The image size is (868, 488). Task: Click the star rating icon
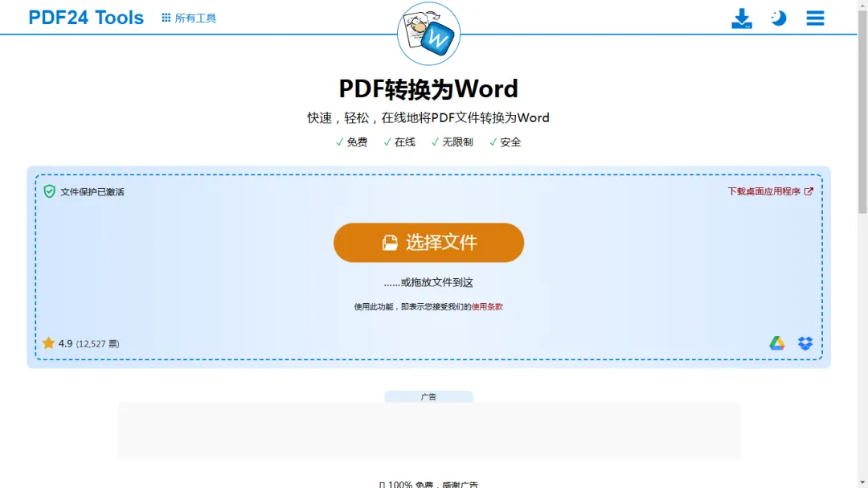[49, 343]
